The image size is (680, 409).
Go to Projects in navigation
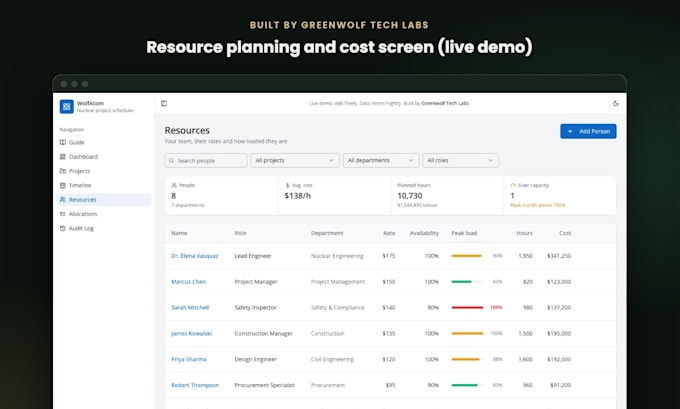[x=104, y=171]
